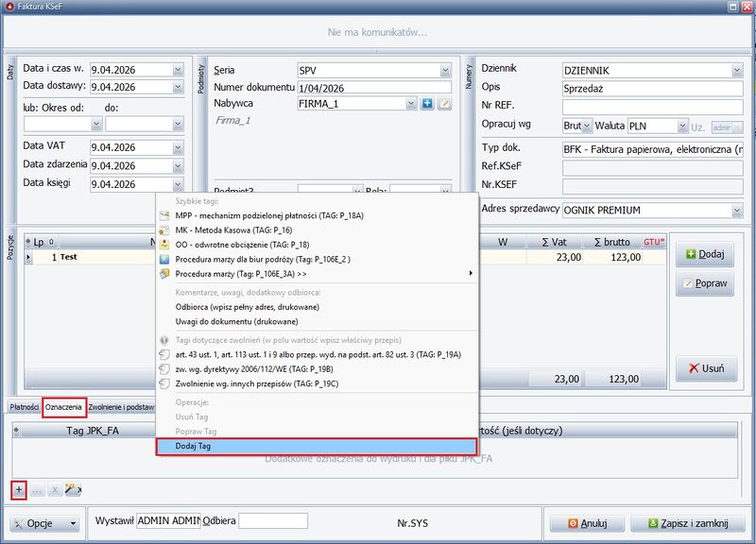Open the Dziennik dropdown list
This screenshot has width=756, height=544.
[x=736, y=71]
